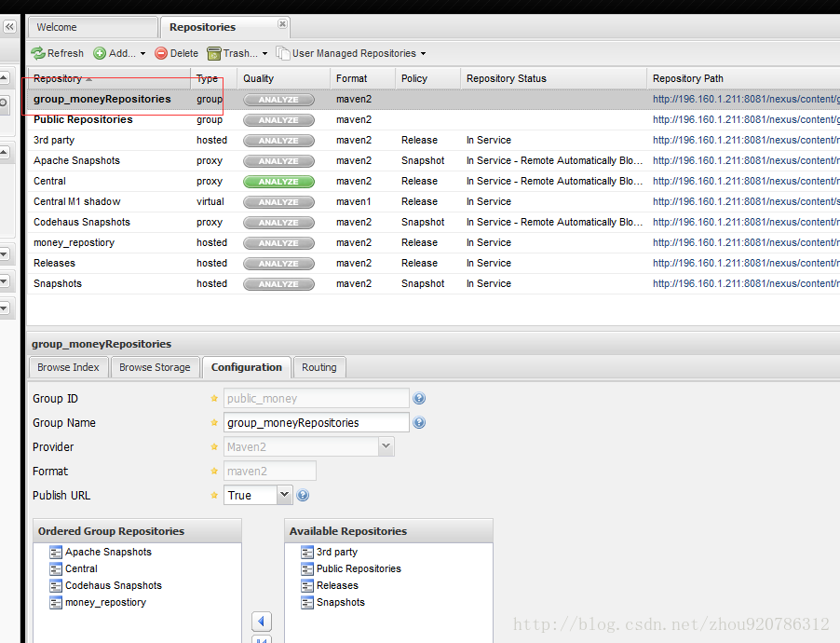Click ANALYZE for Apache Snapshots row
The width and height of the screenshot is (840, 643).
pos(278,161)
